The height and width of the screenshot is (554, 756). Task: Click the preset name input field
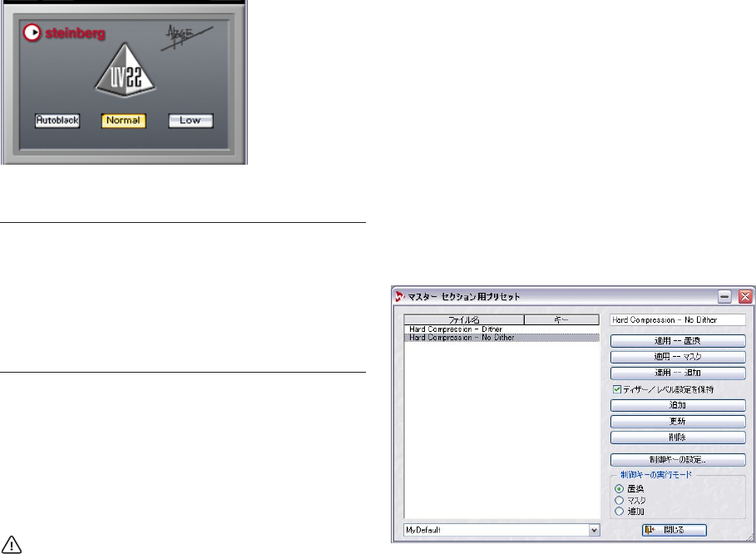(678, 319)
